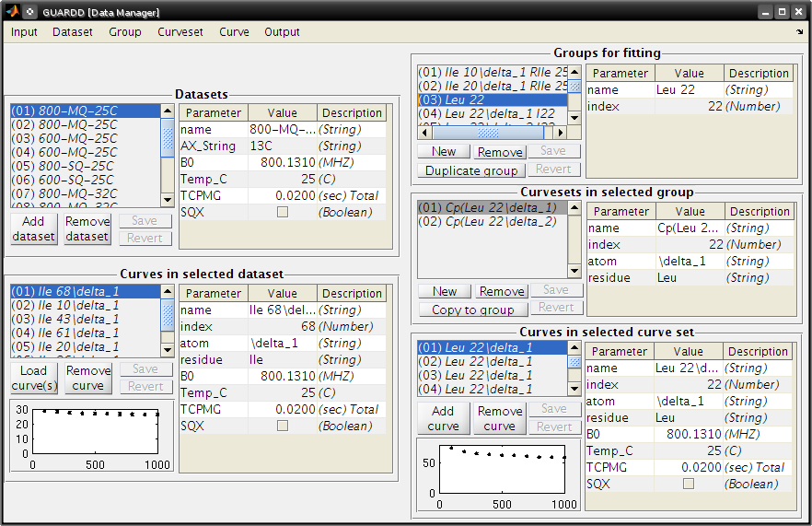812x526 pixels.
Task: Click New in the Curvesets panel
Action: pyautogui.click(x=445, y=291)
